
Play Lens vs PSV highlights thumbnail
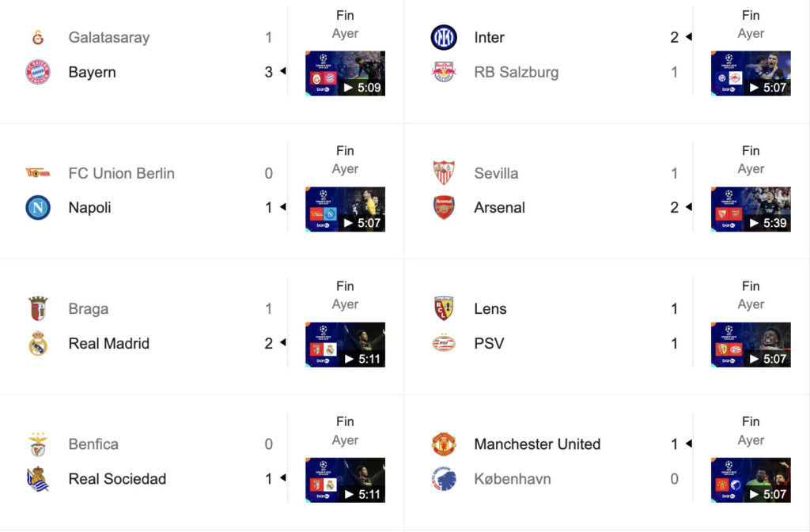pyautogui.click(x=751, y=345)
